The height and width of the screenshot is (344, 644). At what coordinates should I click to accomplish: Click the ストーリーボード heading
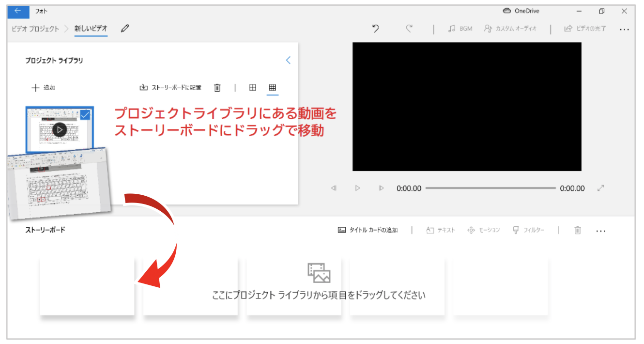pyautogui.click(x=45, y=230)
